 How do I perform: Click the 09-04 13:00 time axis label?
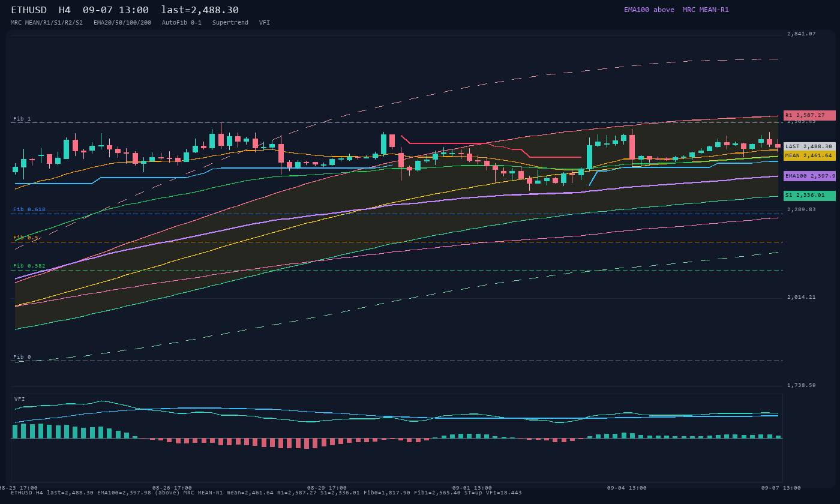point(627,488)
